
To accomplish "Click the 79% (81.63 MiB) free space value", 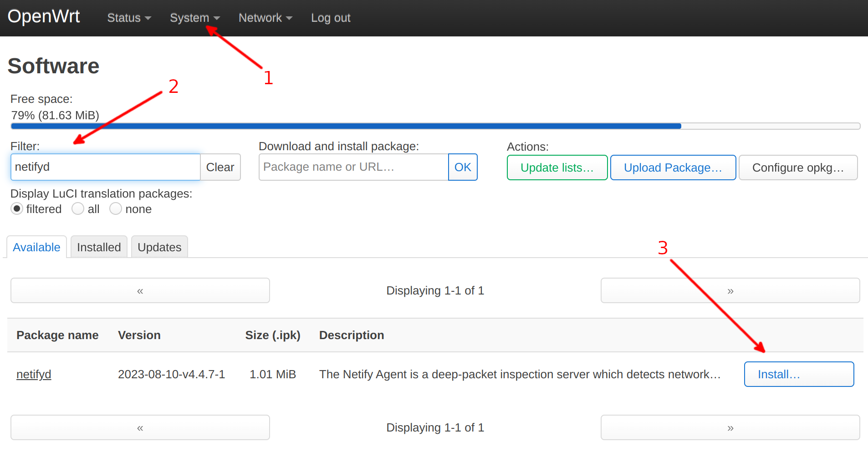I will pyautogui.click(x=55, y=115).
